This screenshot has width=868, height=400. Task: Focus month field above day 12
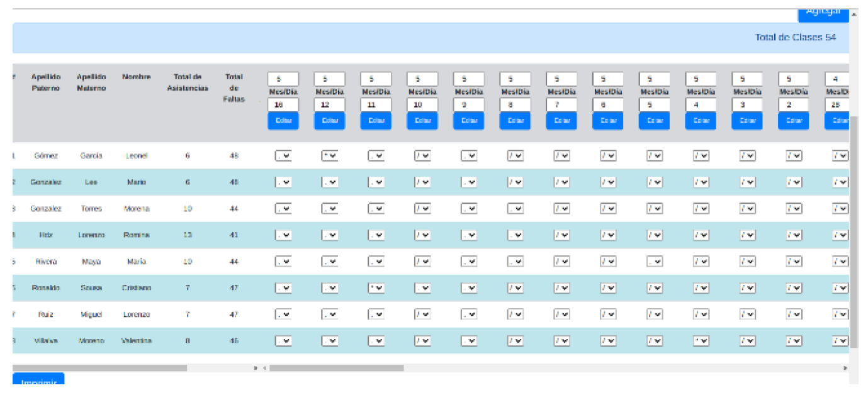330,79
